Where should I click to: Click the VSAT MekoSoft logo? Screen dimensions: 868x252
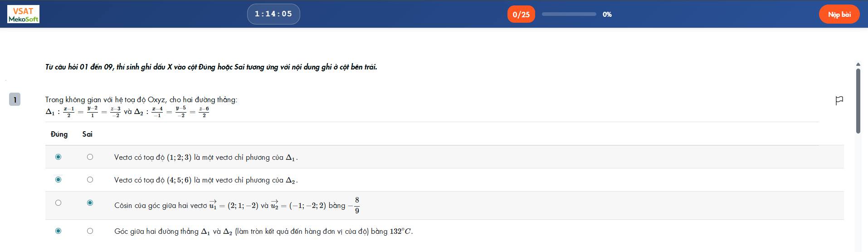[x=24, y=14]
